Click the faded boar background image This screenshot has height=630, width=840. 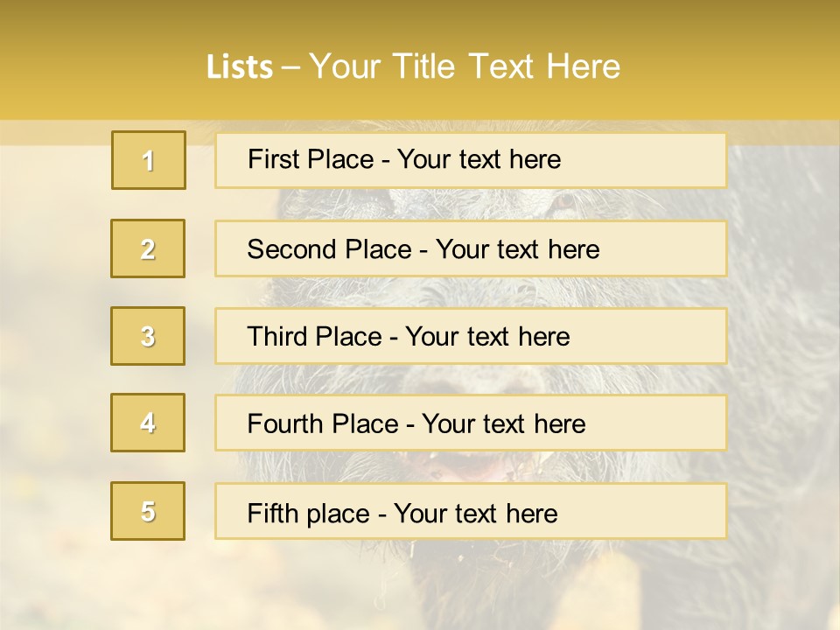click(x=779, y=350)
